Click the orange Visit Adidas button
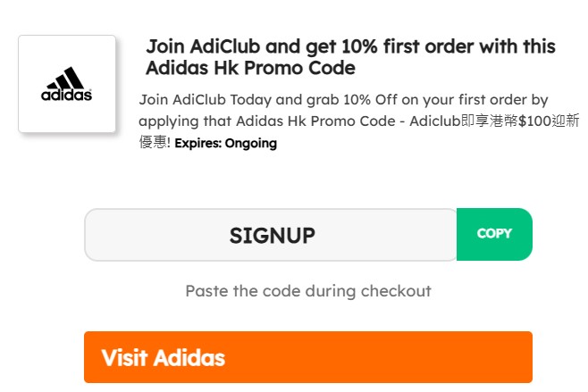588x392 pixels. tap(307, 357)
